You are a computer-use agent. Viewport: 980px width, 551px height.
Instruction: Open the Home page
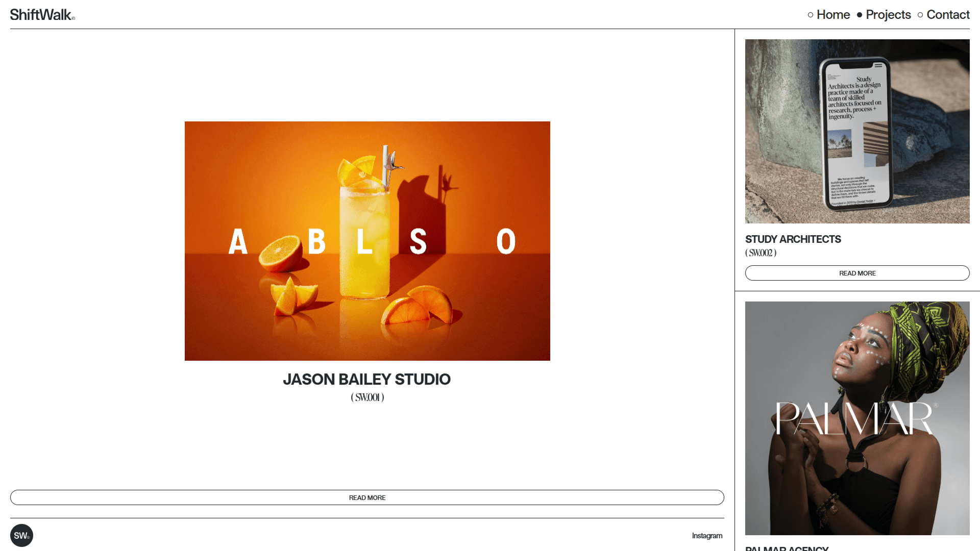coord(833,14)
